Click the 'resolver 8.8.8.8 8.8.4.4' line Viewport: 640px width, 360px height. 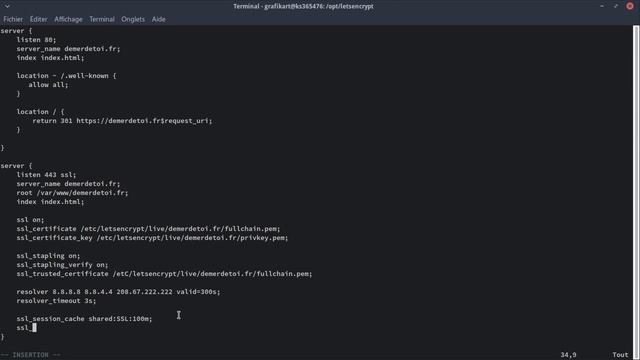pyautogui.click(x=118, y=291)
